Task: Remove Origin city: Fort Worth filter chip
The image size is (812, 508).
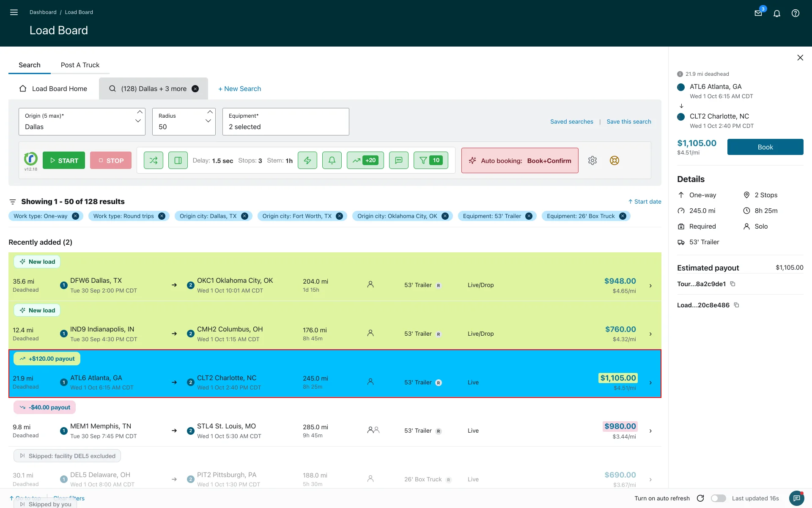Action: 339,216
